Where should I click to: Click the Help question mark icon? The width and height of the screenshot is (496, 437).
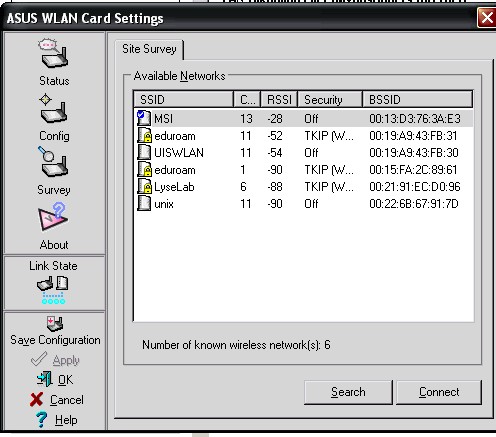coord(41,419)
